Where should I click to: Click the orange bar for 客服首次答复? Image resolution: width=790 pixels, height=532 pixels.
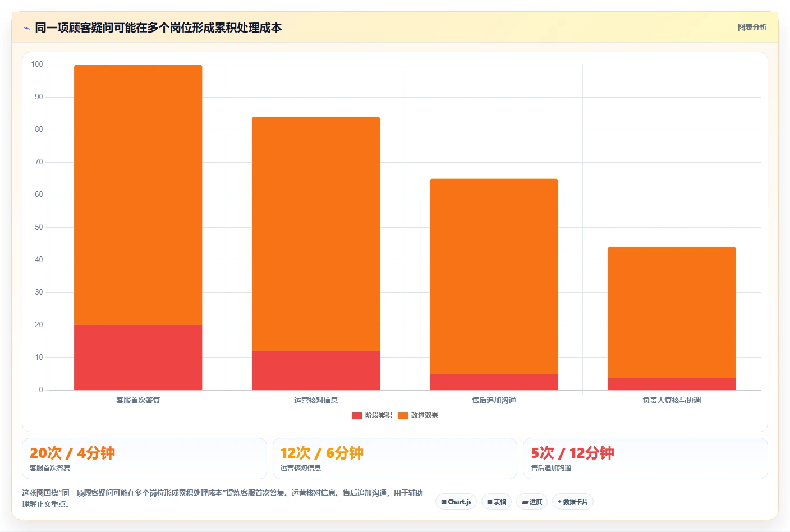point(138,195)
